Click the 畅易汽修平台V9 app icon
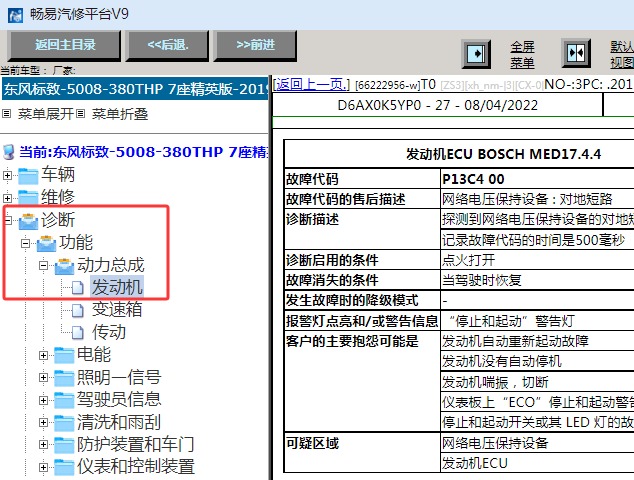 point(15,15)
